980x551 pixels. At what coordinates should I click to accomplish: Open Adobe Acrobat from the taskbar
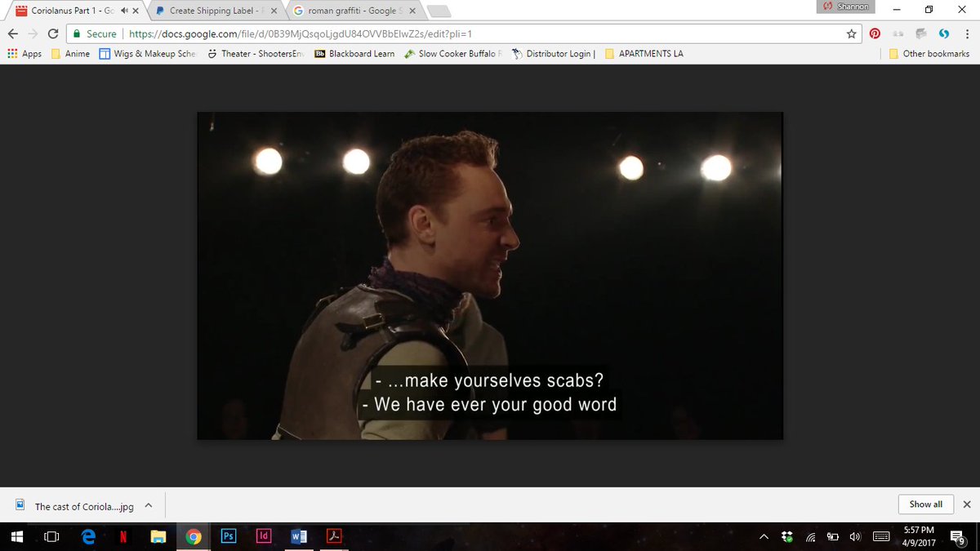pos(334,536)
